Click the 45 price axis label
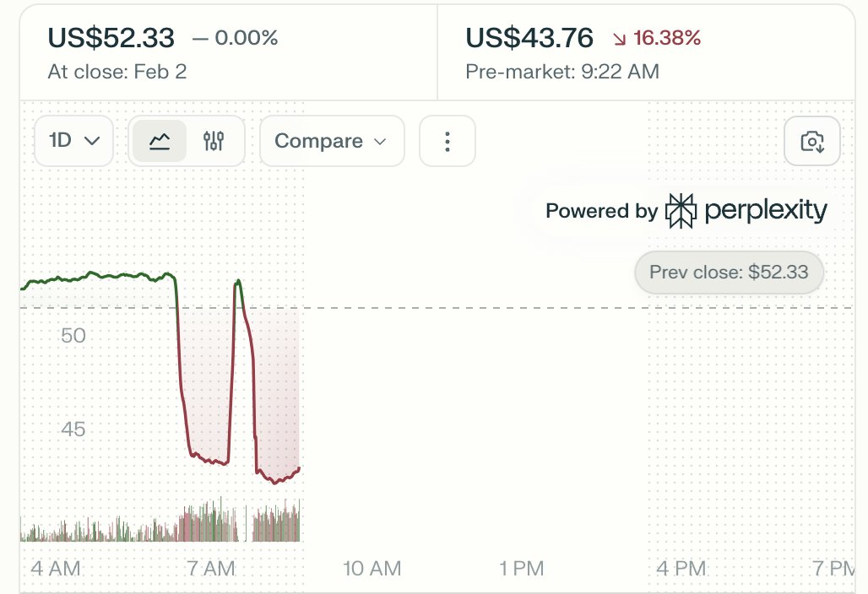 point(73,429)
